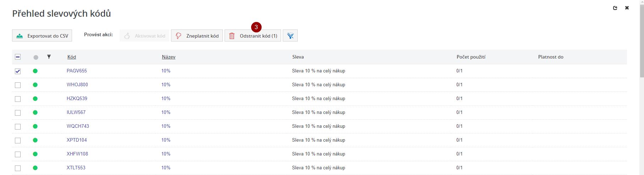This screenshot has height=175, width=644.
Task: Click the refresh icon at top right
Action: click(x=615, y=8)
